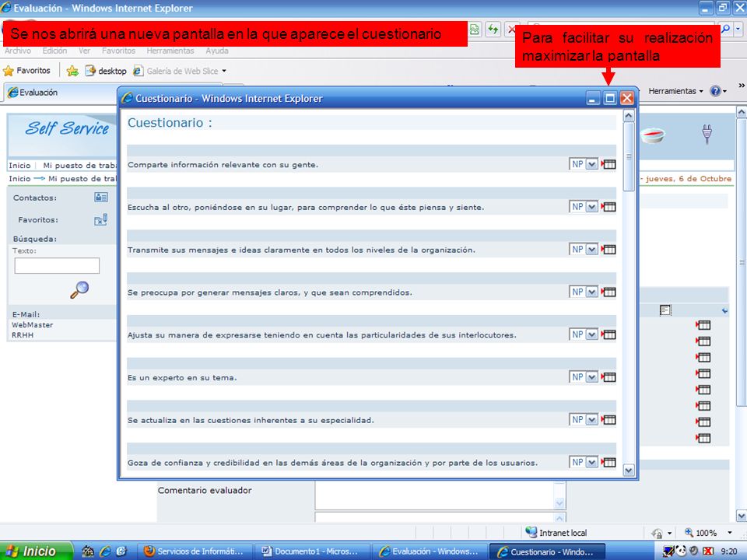
Task: Open table icon for 'Ajusta su manera' row
Action: coord(608,334)
